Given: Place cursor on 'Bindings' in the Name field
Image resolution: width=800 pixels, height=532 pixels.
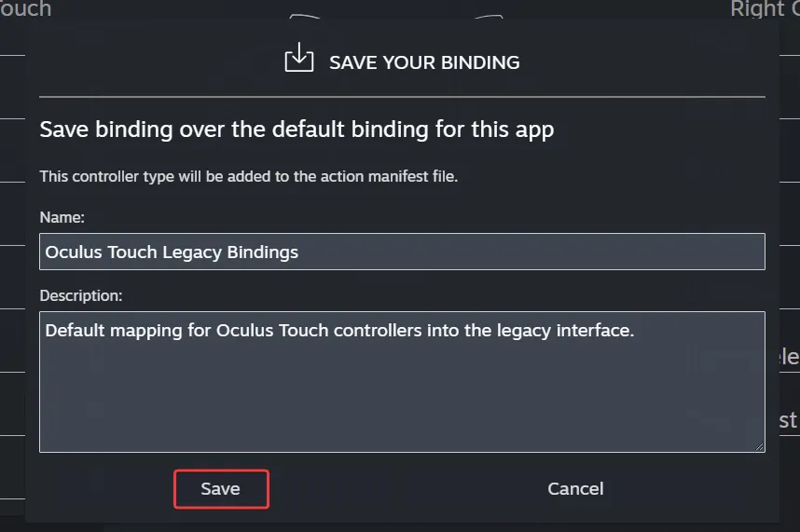Looking at the screenshot, I should click(264, 252).
